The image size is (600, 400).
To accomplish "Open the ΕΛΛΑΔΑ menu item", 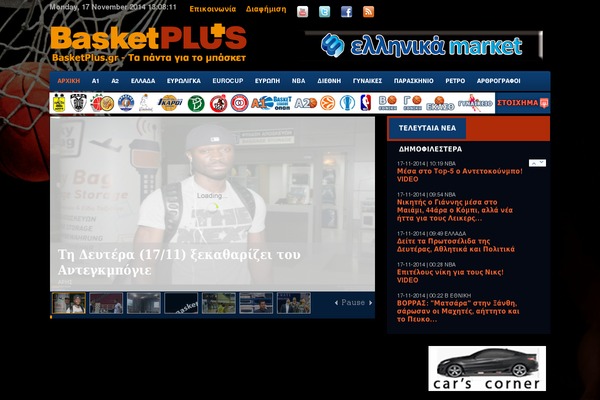I will 143,81.
